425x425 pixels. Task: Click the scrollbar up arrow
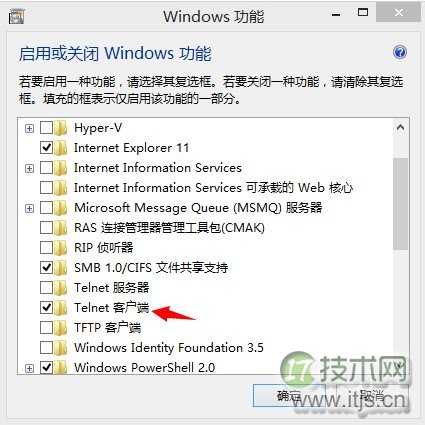(x=400, y=128)
